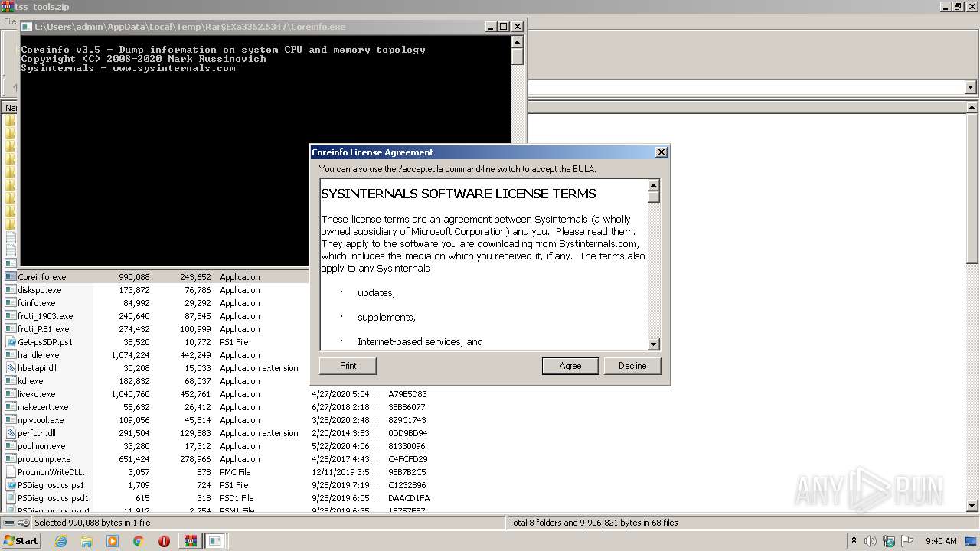980x551 pixels.
Task: Click the Agree button in license dialog
Action: coord(570,366)
